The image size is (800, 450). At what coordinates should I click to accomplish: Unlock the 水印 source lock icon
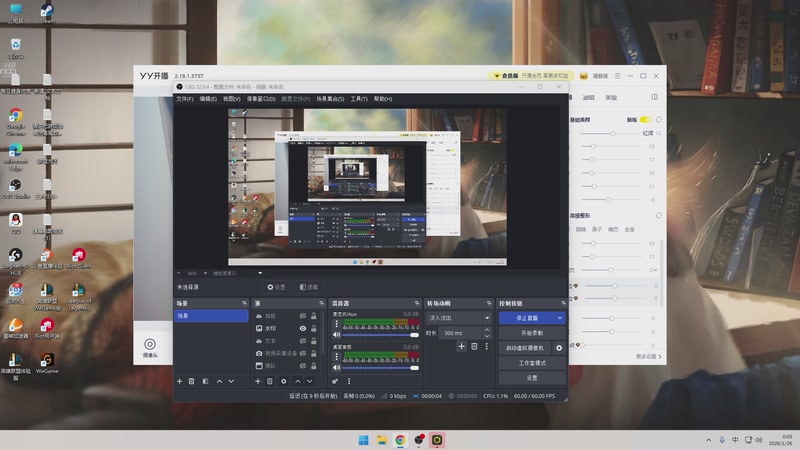pyautogui.click(x=314, y=329)
